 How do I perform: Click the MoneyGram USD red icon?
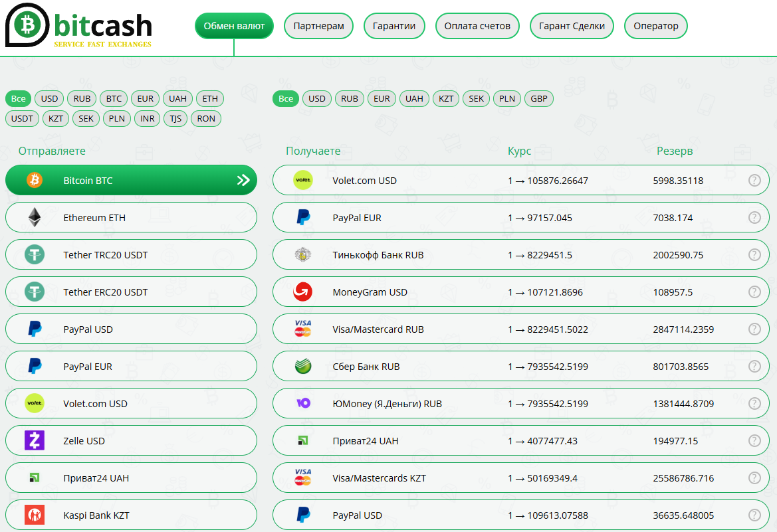[x=302, y=292]
